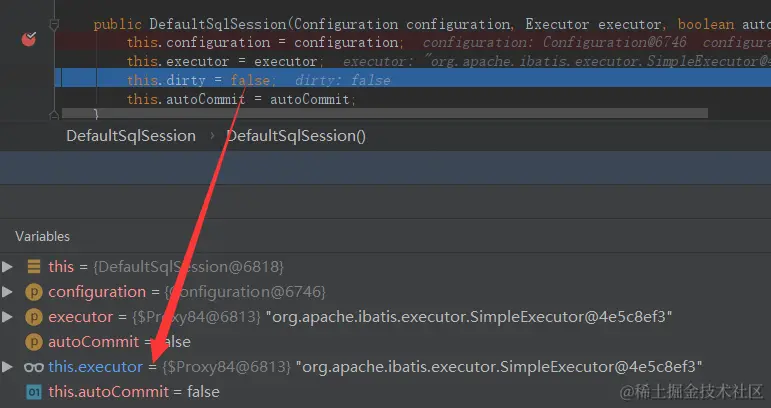Click the parameter icon next to configuration
Viewport: 771px width, 408px height.
33,292
